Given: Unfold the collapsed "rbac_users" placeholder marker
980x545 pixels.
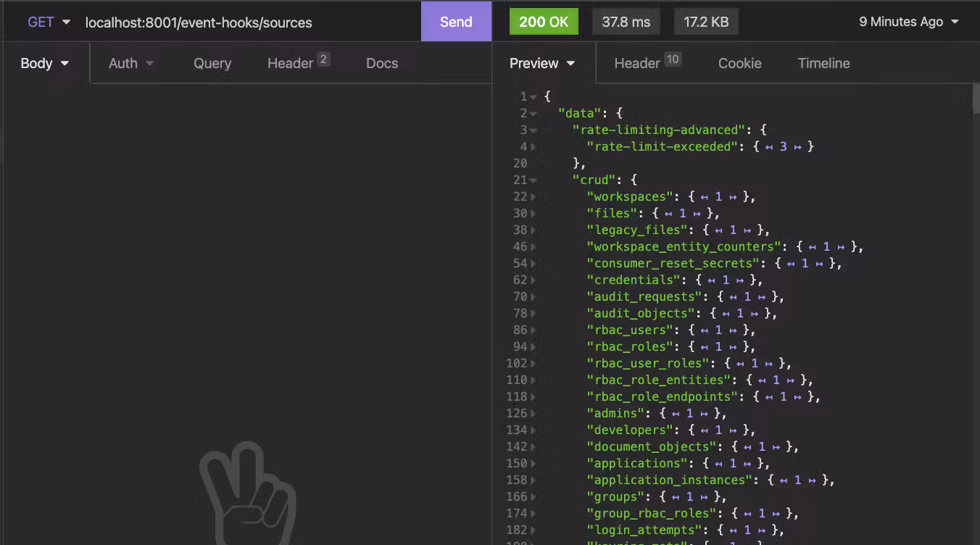Looking at the screenshot, I should click(718, 330).
